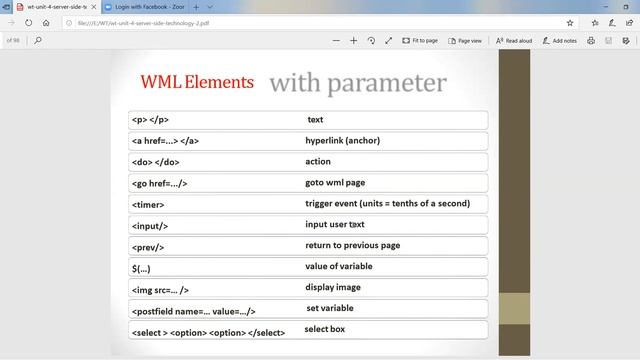
Task: Click the 'trigger event (units = tenths of a second)' text
Action: (x=387, y=203)
